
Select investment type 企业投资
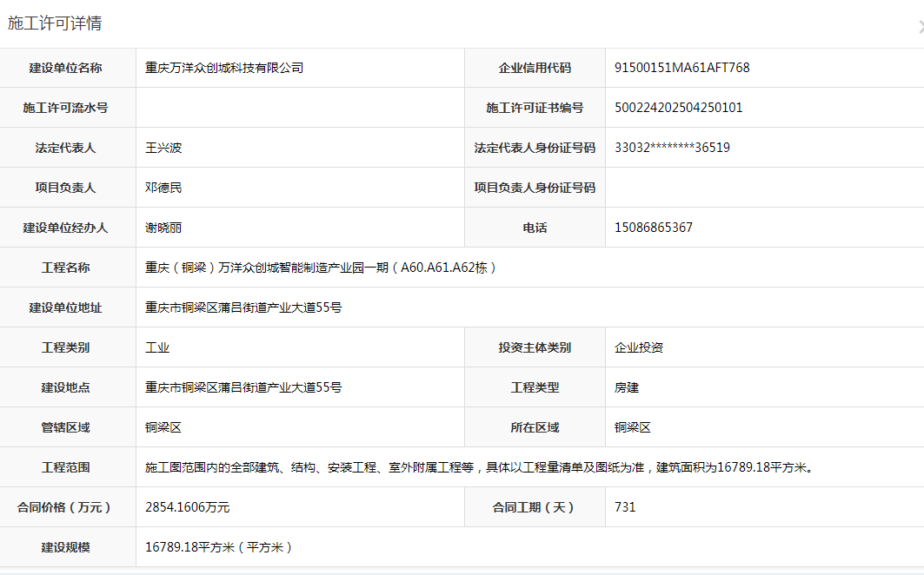(639, 347)
